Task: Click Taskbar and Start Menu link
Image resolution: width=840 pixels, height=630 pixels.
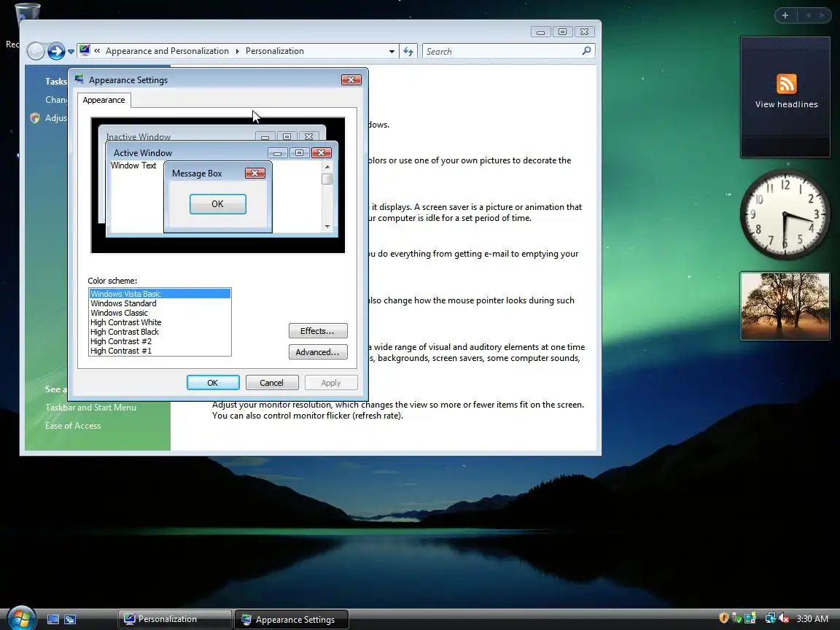Action: click(x=90, y=408)
